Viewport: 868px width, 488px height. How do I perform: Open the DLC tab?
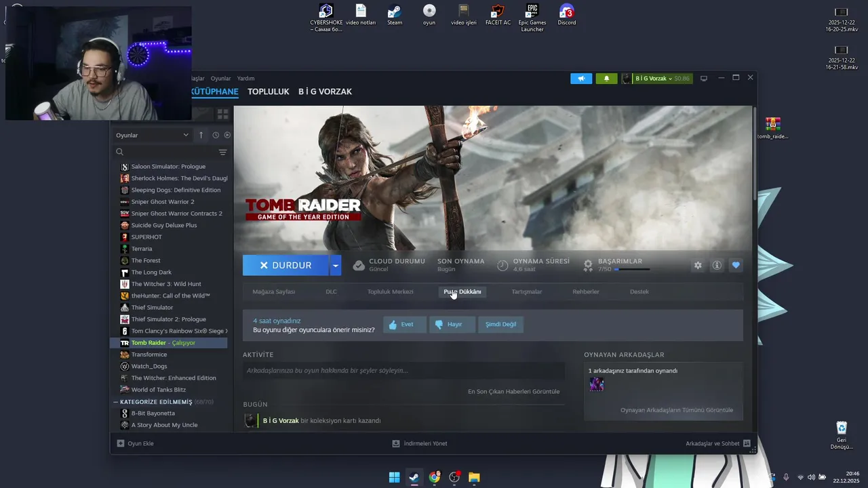pos(331,291)
